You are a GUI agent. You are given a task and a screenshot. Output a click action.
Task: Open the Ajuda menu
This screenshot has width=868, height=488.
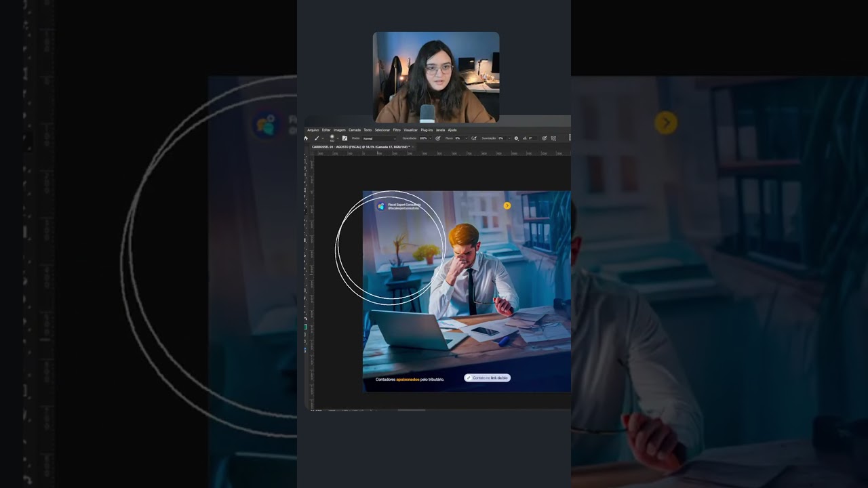(452, 129)
